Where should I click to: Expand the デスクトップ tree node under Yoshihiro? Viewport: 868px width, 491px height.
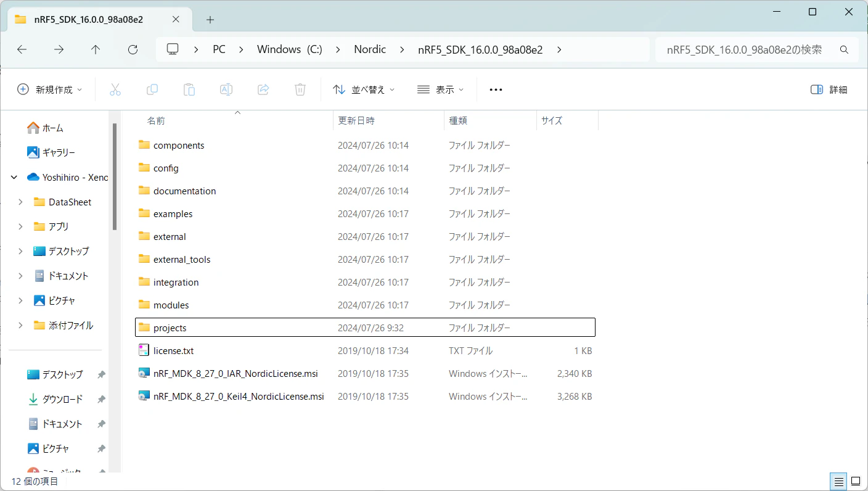(20, 251)
